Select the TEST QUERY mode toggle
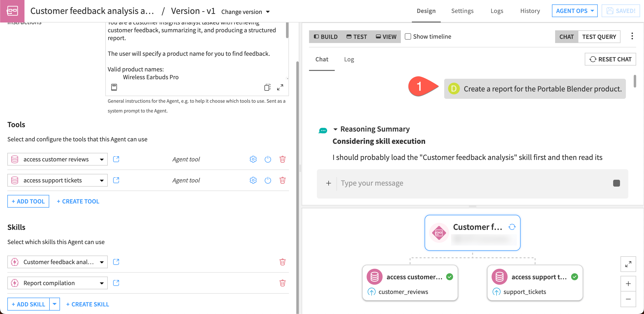This screenshot has height=314, width=644. [x=599, y=37]
